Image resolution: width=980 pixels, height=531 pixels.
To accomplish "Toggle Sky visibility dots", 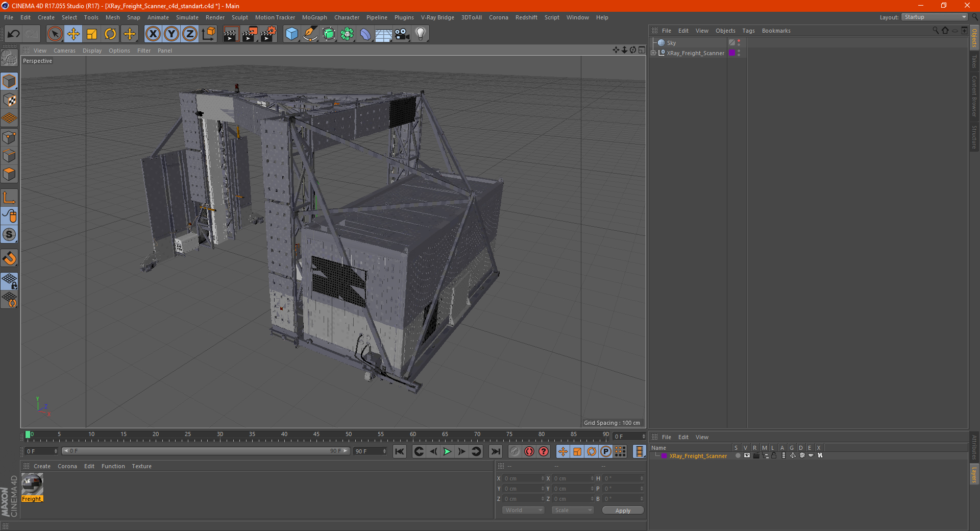I will tap(739, 43).
